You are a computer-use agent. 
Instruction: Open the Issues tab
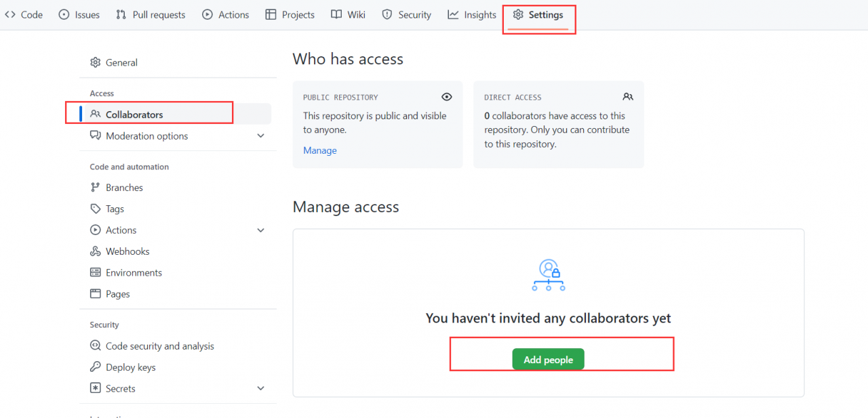coord(79,15)
